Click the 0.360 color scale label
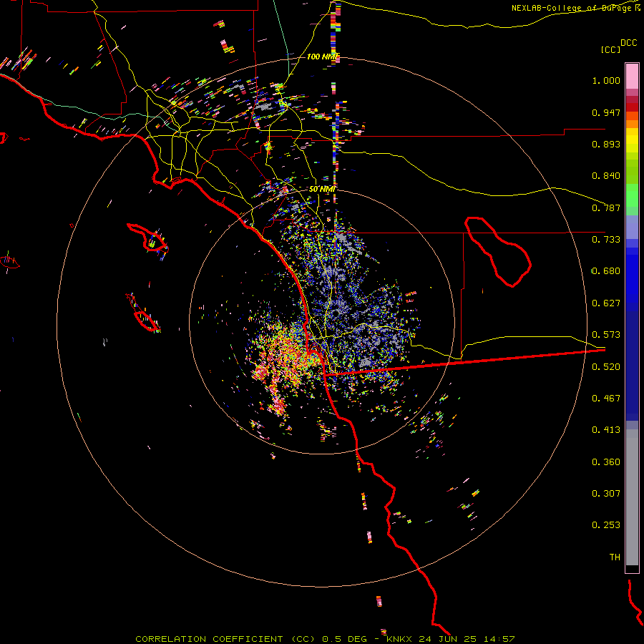644x644 pixels. point(606,462)
